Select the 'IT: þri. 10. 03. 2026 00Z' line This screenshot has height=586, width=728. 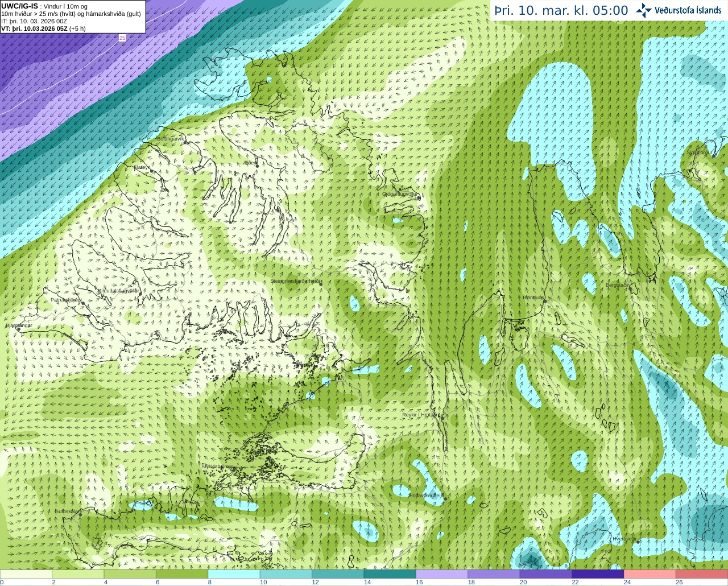(x=34, y=21)
